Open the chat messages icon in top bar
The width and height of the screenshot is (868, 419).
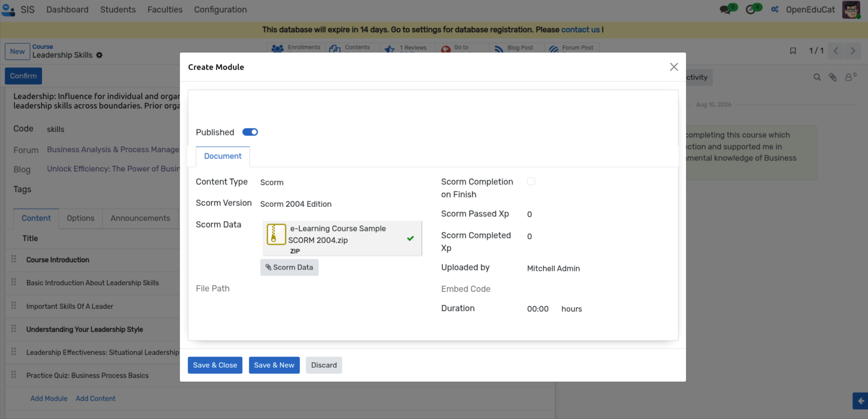pyautogui.click(x=725, y=9)
